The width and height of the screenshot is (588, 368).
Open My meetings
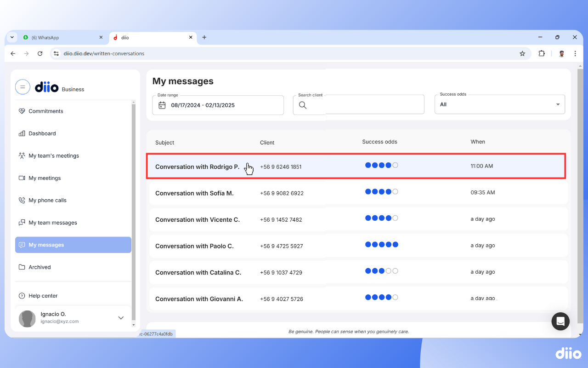click(73, 178)
